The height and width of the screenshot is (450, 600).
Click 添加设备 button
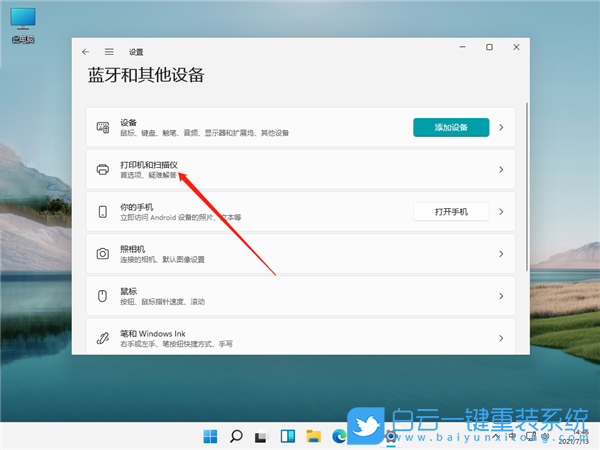point(451,127)
